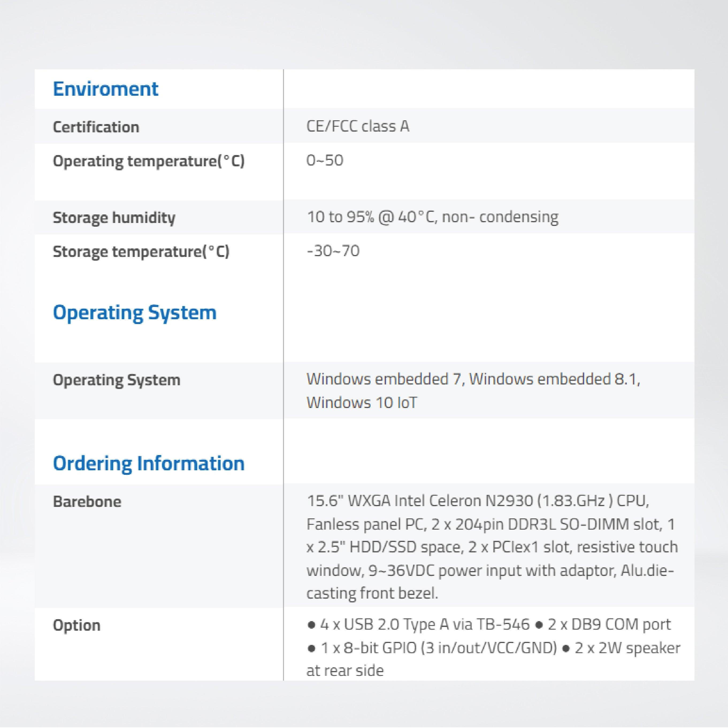
Task: Select the '15.6" WXGA Intel Celeron N2930' line
Action: point(478,501)
